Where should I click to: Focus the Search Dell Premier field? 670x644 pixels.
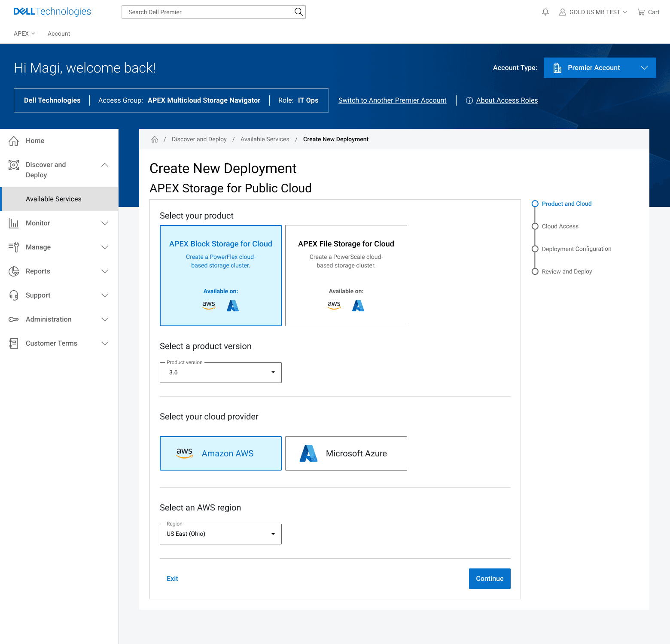208,12
